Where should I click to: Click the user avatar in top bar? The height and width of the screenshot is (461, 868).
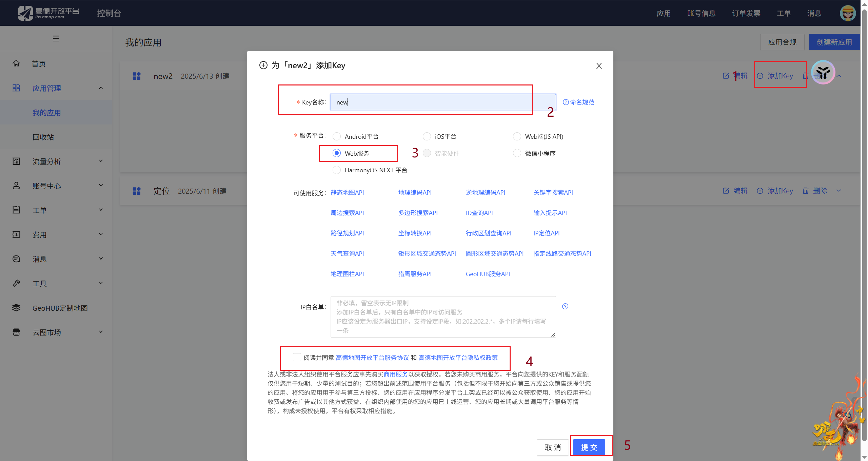click(847, 13)
